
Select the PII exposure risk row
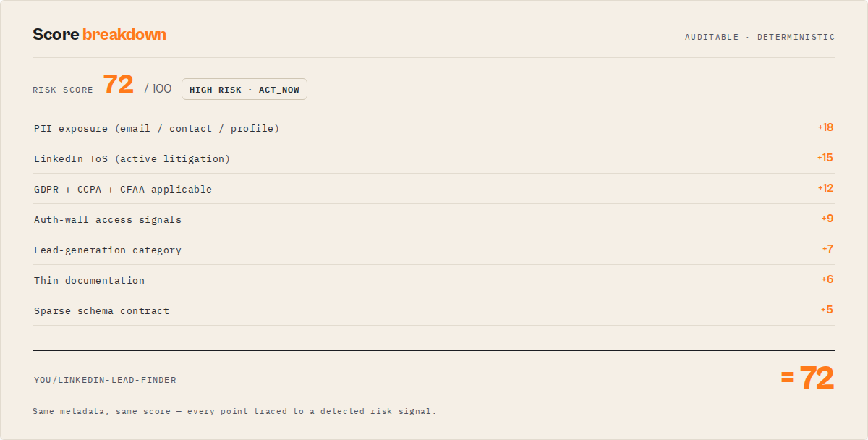[434, 128]
